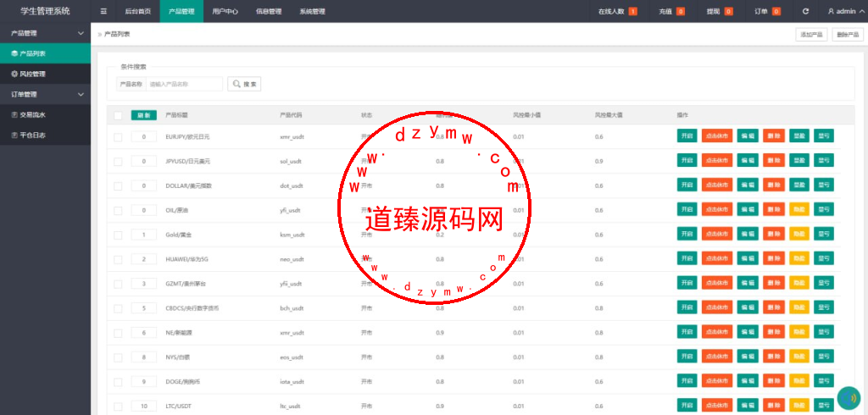Click the refresh icon in top bar
This screenshot has width=868, height=415.
click(805, 11)
